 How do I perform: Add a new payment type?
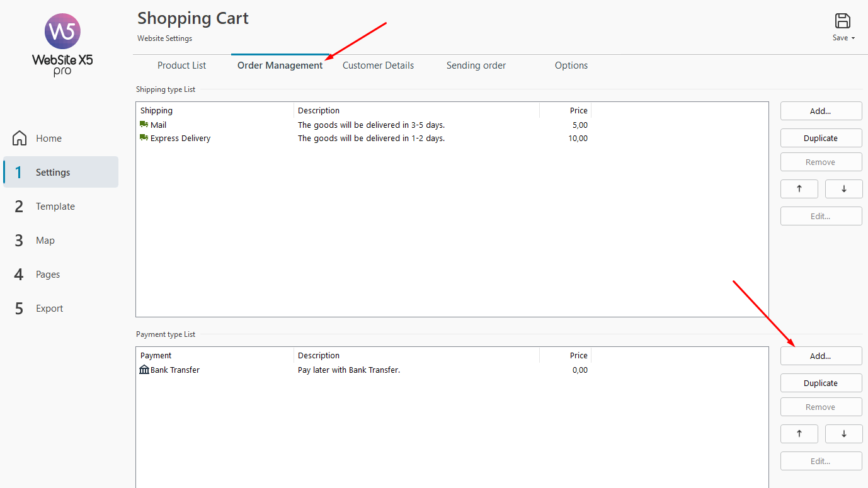(x=820, y=356)
